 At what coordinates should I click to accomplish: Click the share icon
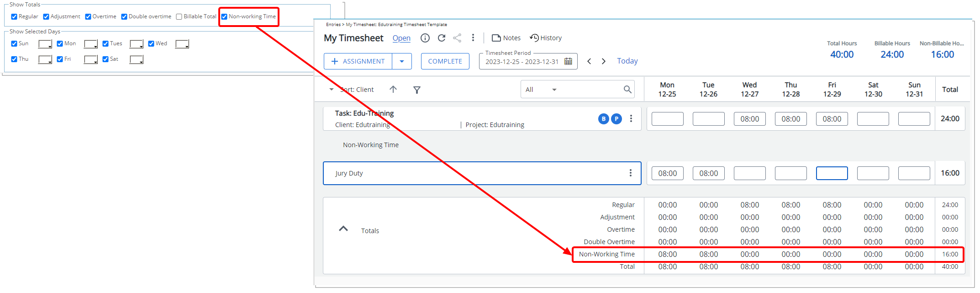coord(457,38)
